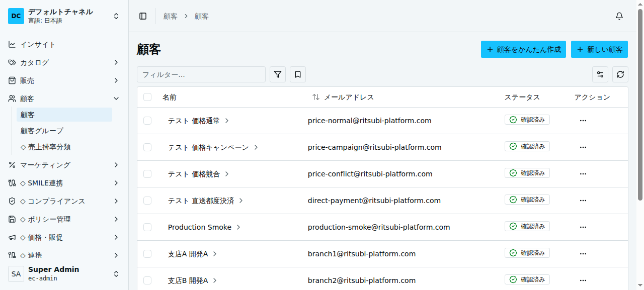Click the SMILE連携 icon
The width and height of the screenshot is (644, 290).
[x=12, y=183]
